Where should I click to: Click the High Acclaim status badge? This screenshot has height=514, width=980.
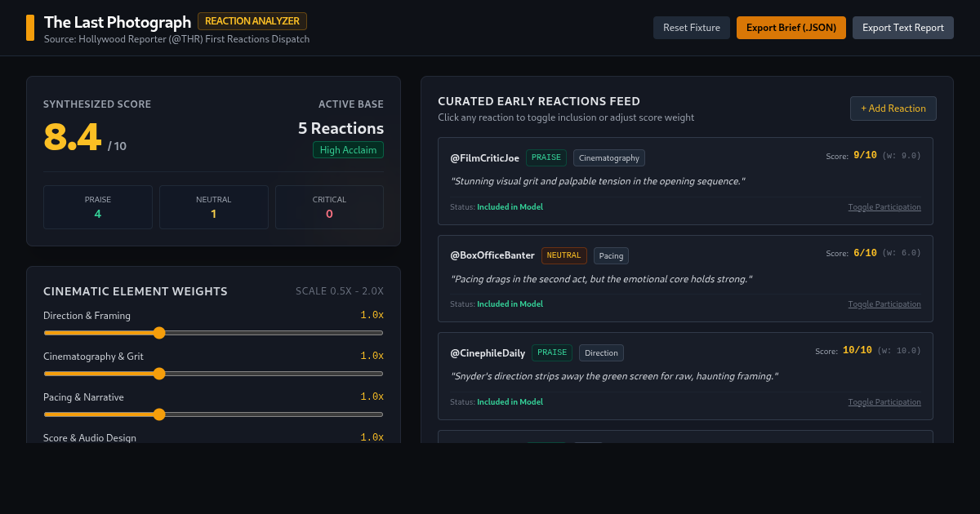pos(348,150)
